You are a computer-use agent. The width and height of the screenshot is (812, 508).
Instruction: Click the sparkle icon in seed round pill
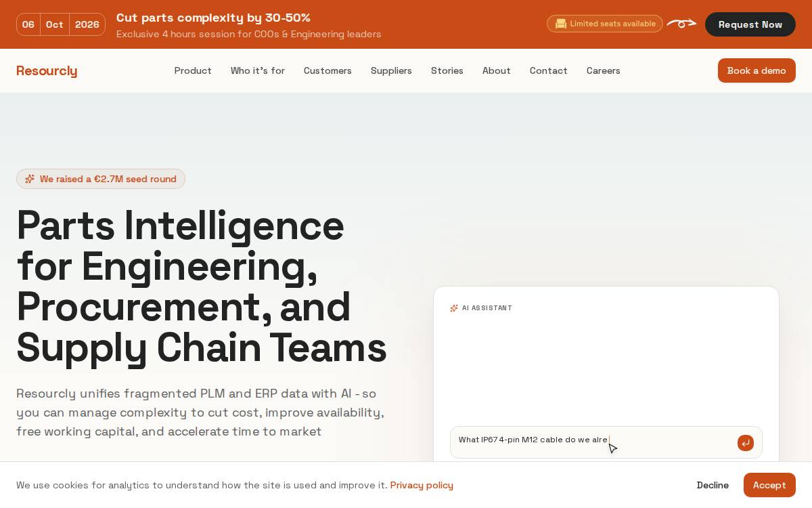pos(30,179)
